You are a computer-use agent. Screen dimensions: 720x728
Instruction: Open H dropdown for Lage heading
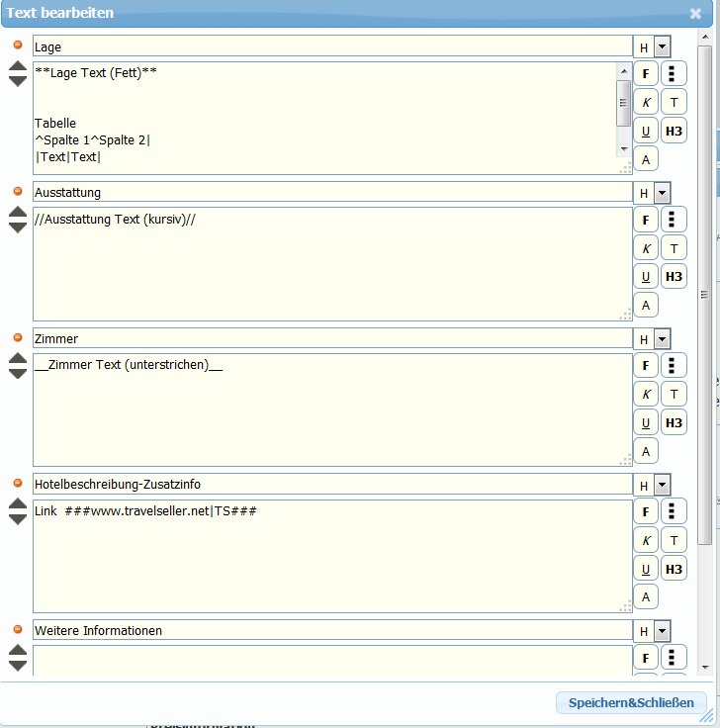pos(662,46)
